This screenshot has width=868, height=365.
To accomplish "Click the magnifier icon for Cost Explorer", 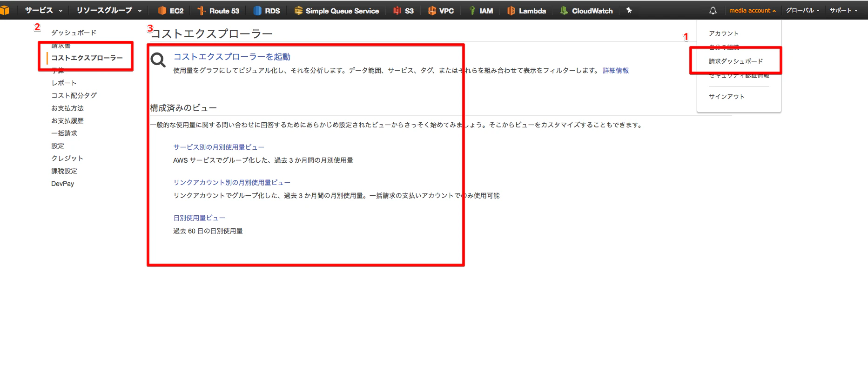I will (x=158, y=60).
